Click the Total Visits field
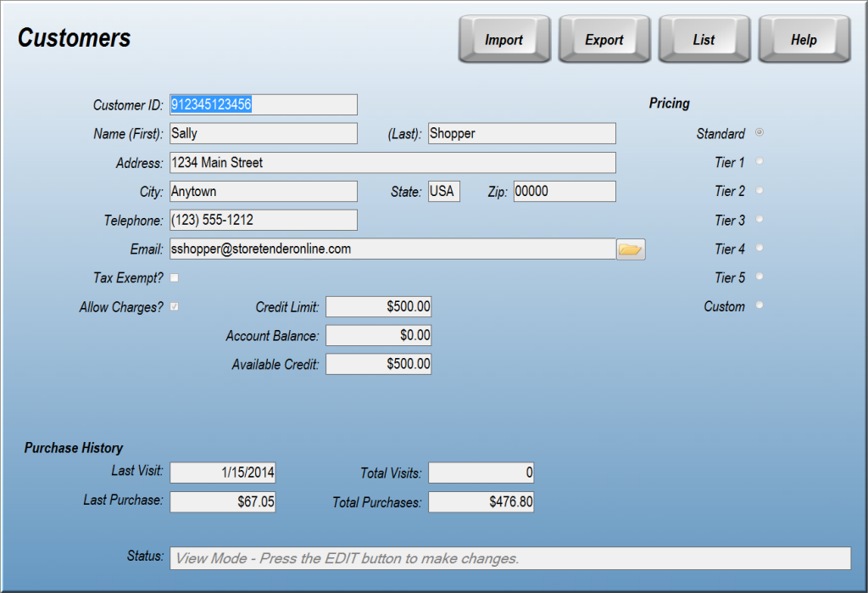Image resolution: width=868 pixels, height=593 pixels. point(481,473)
